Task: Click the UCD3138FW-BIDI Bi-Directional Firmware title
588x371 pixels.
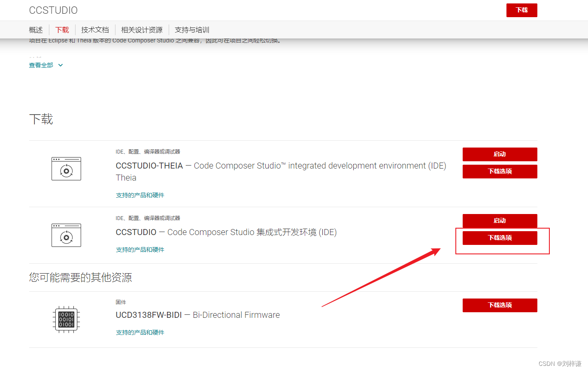Action: tap(198, 315)
